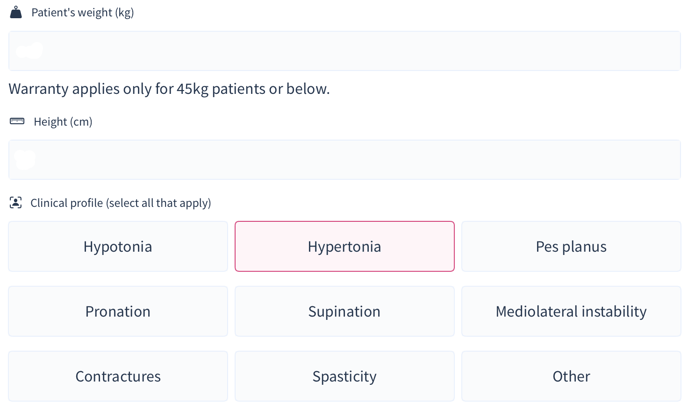Viewport: 688px width, 410px height.
Task: Click the Patient's weight (kg) label
Action: point(82,12)
